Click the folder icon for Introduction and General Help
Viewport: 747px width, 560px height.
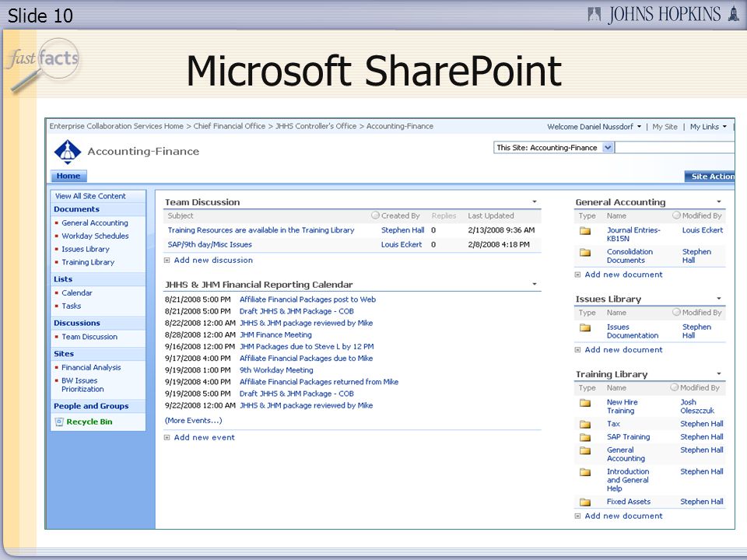tap(585, 472)
